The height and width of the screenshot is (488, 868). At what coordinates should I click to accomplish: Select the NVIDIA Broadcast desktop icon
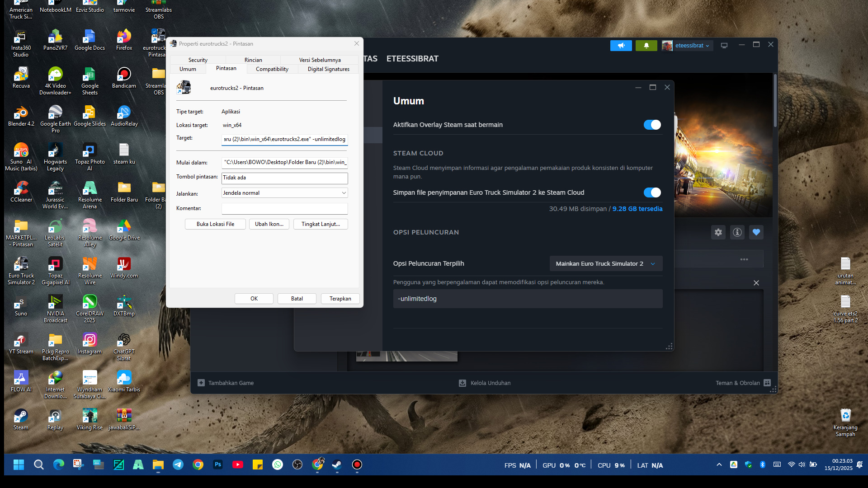click(55, 309)
